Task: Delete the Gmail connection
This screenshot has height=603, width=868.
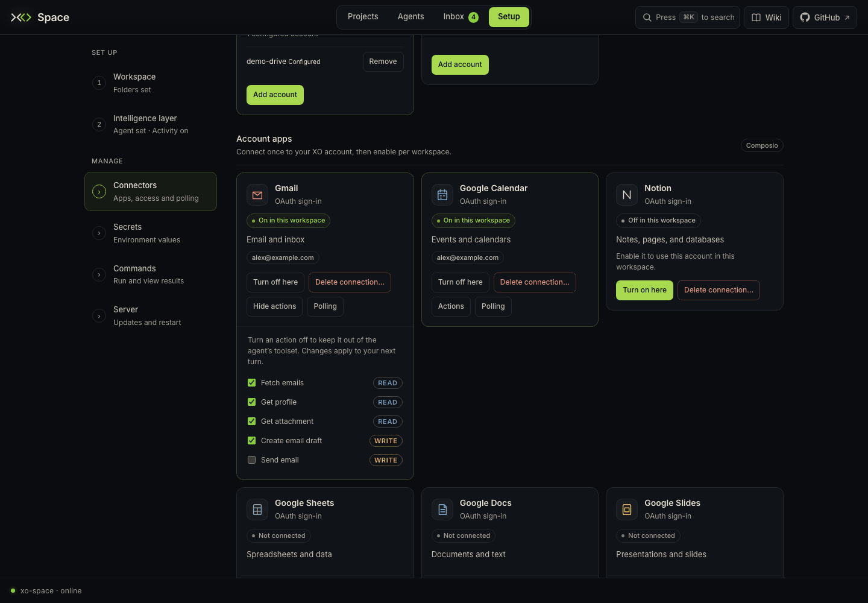Action: click(x=350, y=282)
